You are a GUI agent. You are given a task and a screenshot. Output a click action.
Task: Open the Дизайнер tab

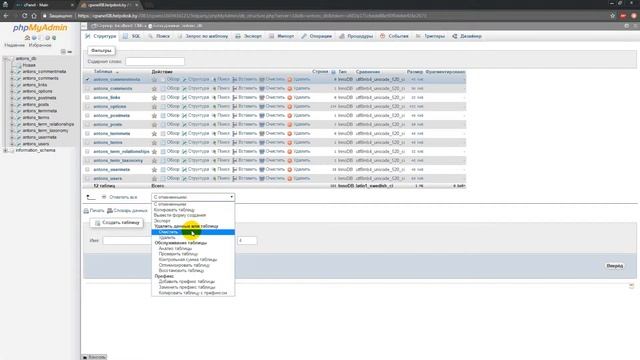467,36
